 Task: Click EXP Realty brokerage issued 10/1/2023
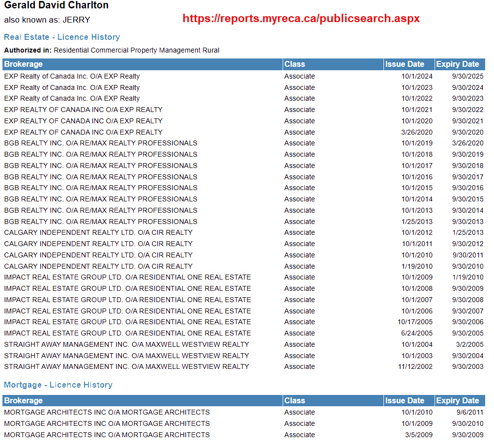click(x=72, y=87)
